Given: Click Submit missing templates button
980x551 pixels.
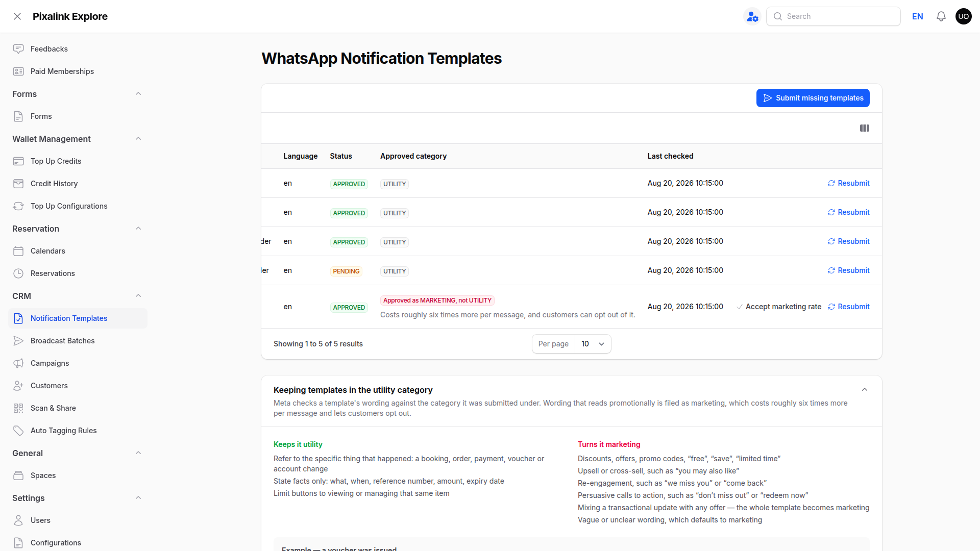Looking at the screenshot, I should (x=813, y=98).
